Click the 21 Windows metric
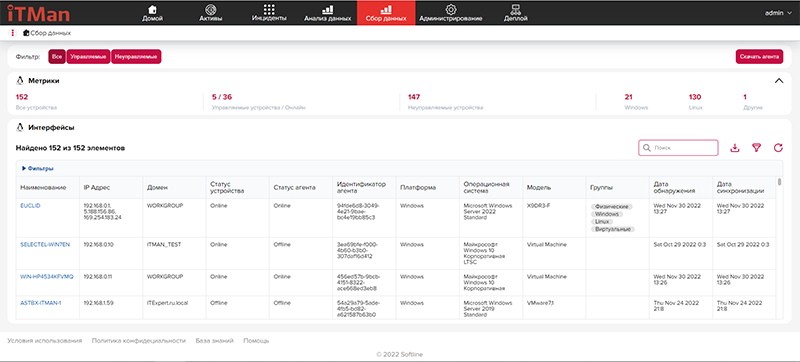800x362 pixels. click(x=636, y=101)
